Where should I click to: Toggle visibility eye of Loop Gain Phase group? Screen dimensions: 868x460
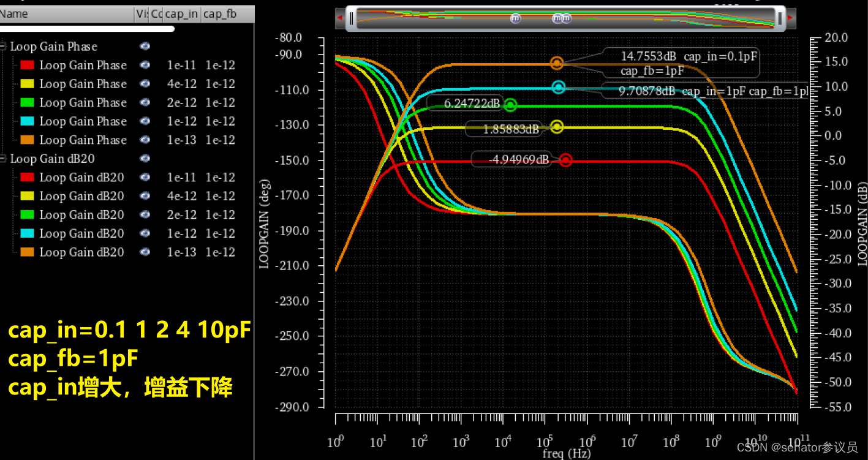click(x=145, y=47)
